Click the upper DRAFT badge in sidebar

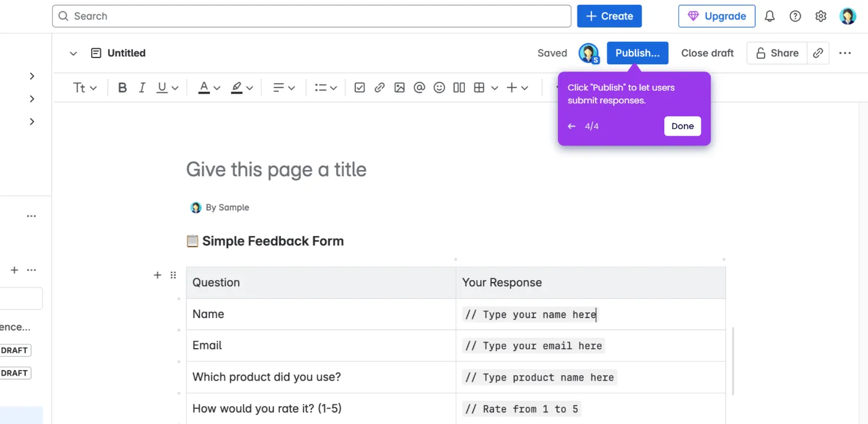pyautogui.click(x=15, y=350)
